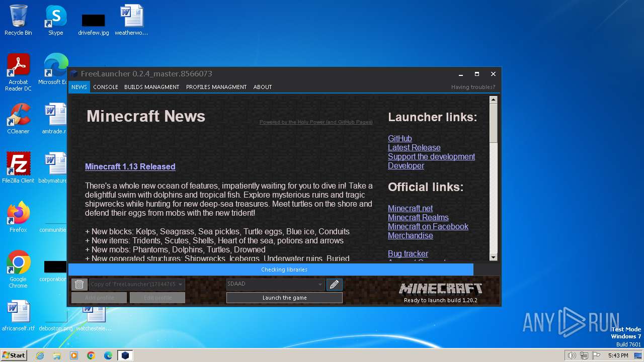Image resolution: width=644 pixels, height=362 pixels.
Task: Click the Developer link
Action: [x=406, y=165]
